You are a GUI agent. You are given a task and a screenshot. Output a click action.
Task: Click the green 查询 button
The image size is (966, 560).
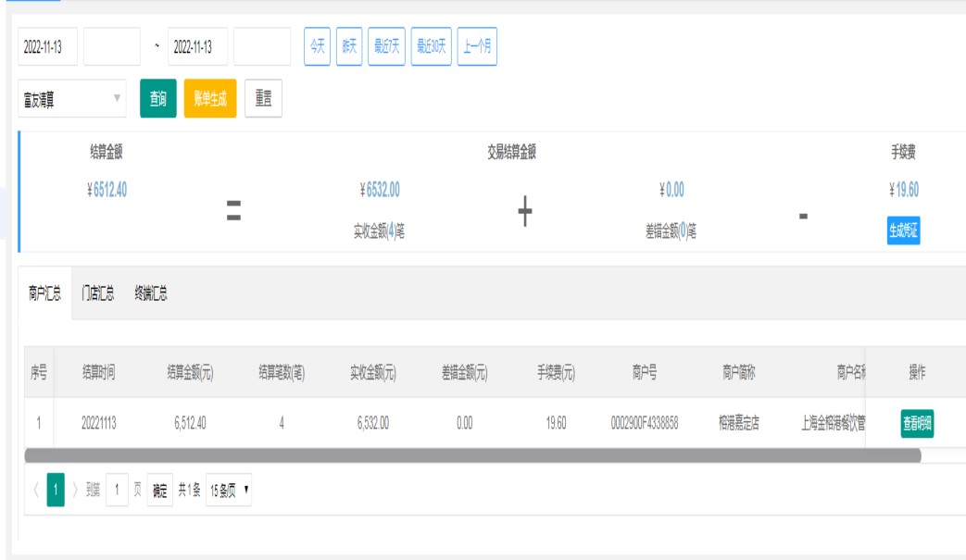click(x=157, y=99)
